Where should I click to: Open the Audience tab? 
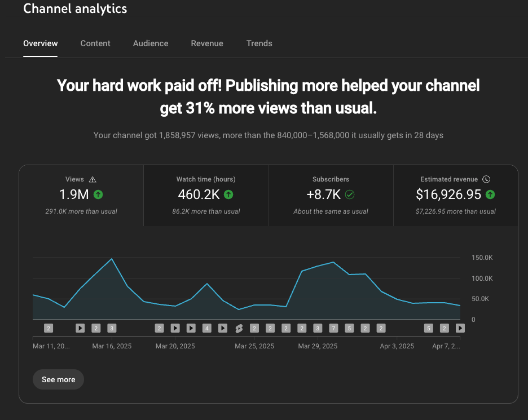(150, 43)
